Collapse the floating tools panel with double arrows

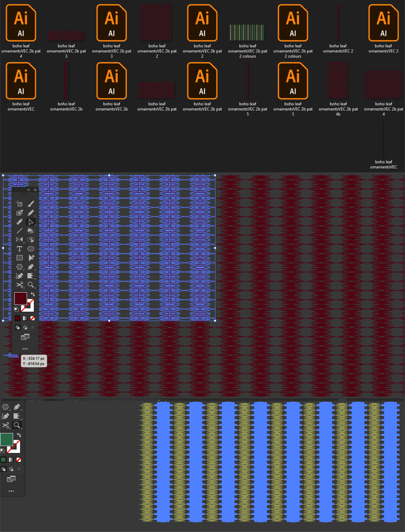(x=28, y=190)
